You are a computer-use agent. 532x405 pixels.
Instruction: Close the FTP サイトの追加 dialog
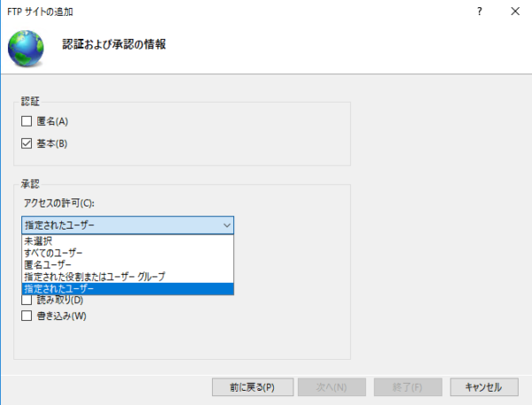click(515, 12)
